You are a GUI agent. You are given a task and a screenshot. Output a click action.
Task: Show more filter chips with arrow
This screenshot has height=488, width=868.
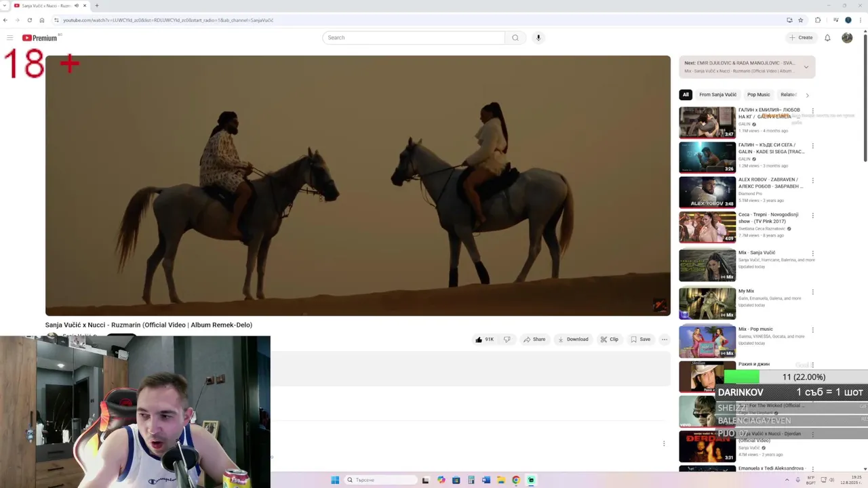[x=807, y=95]
